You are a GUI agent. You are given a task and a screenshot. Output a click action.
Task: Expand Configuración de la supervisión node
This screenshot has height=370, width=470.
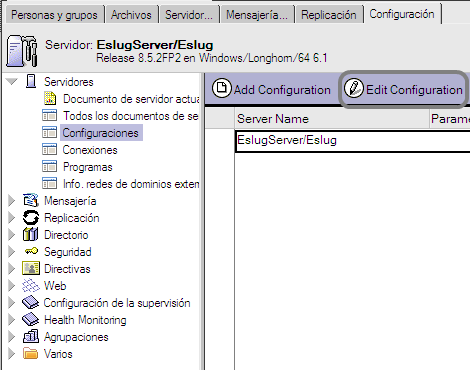coord(12,303)
